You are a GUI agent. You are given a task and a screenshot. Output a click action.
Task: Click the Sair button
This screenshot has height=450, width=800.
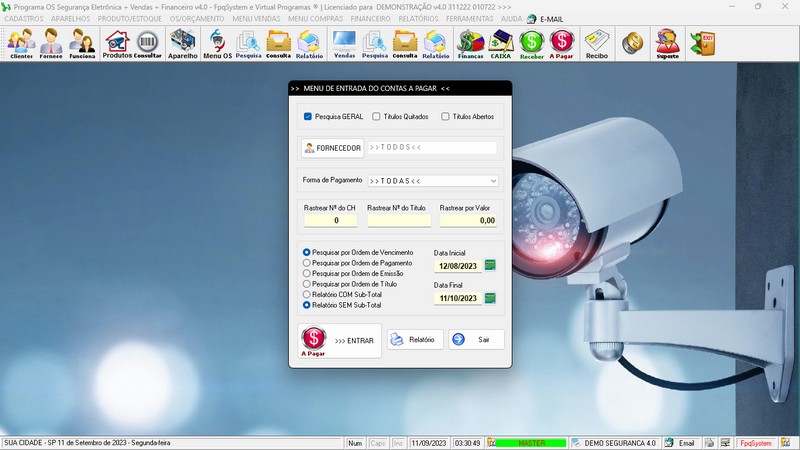(476, 339)
